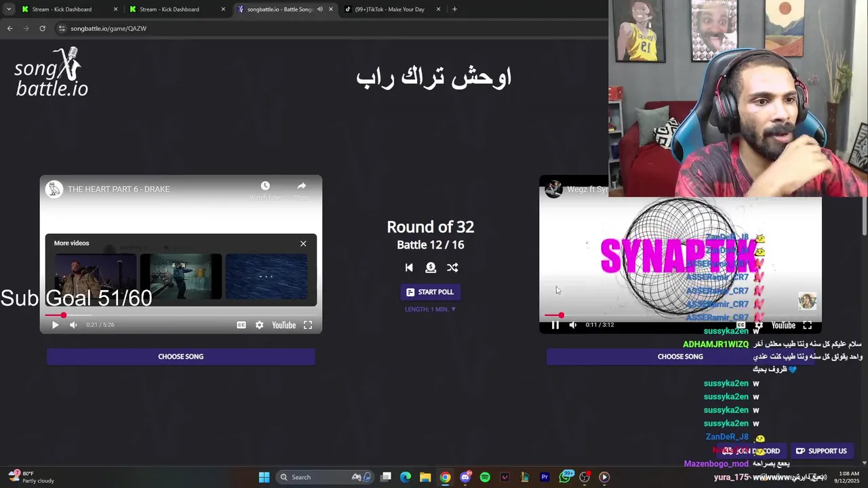Start the poll

tap(430, 292)
